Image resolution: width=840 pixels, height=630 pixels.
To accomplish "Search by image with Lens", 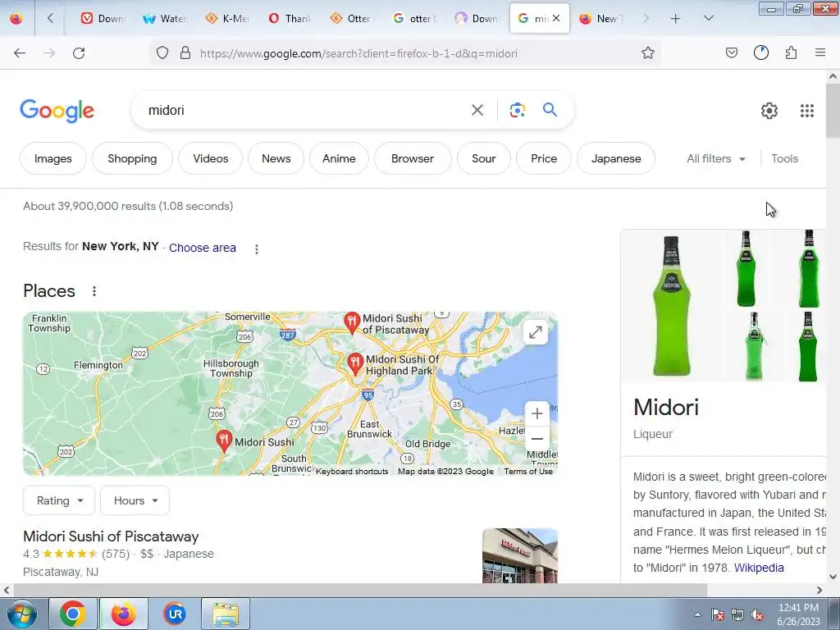I will pyautogui.click(x=517, y=111).
